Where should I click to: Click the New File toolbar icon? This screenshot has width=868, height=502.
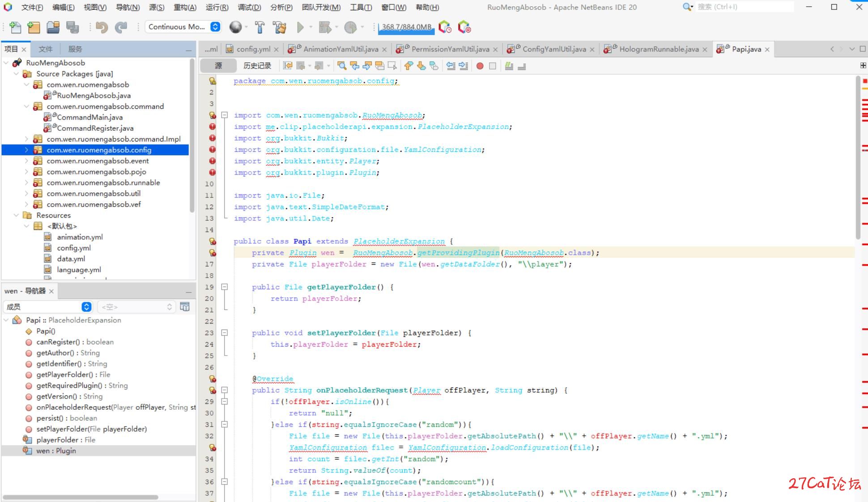pos(15,27)
